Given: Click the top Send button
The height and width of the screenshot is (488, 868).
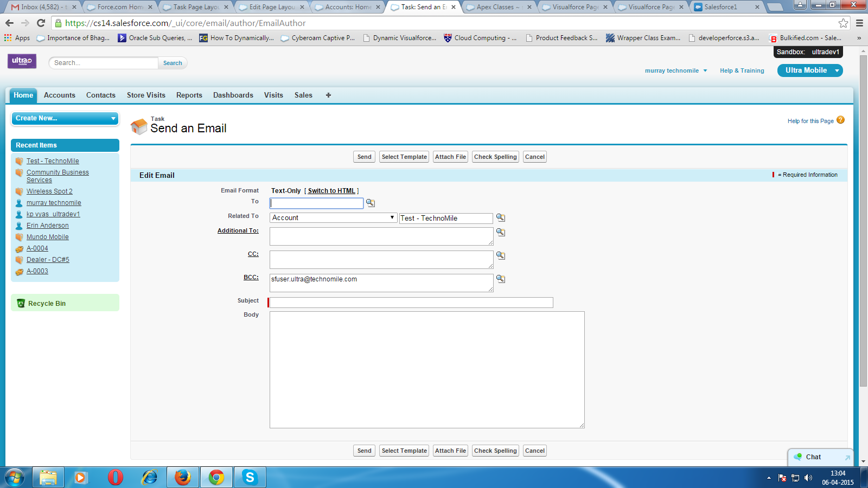Looking at the screenshot, I should [364, 157].
